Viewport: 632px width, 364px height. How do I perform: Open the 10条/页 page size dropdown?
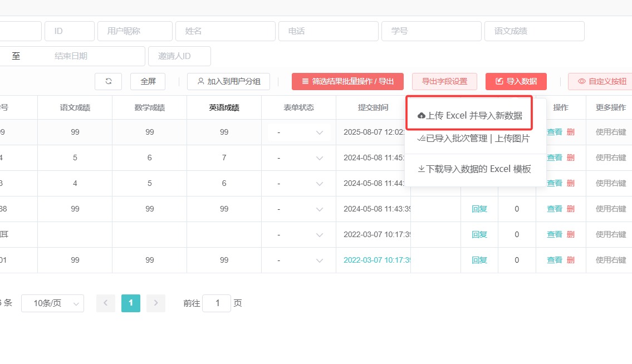click(x=52, y=303)
